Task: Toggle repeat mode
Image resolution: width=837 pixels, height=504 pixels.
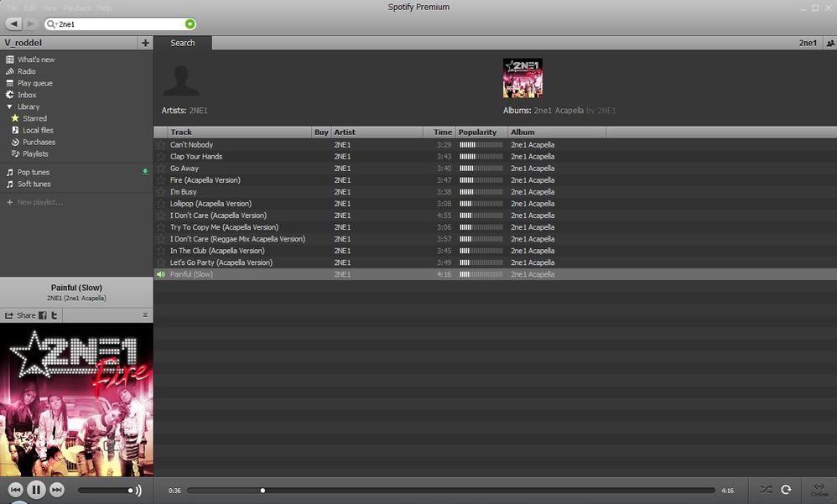Action: (787, 490)
